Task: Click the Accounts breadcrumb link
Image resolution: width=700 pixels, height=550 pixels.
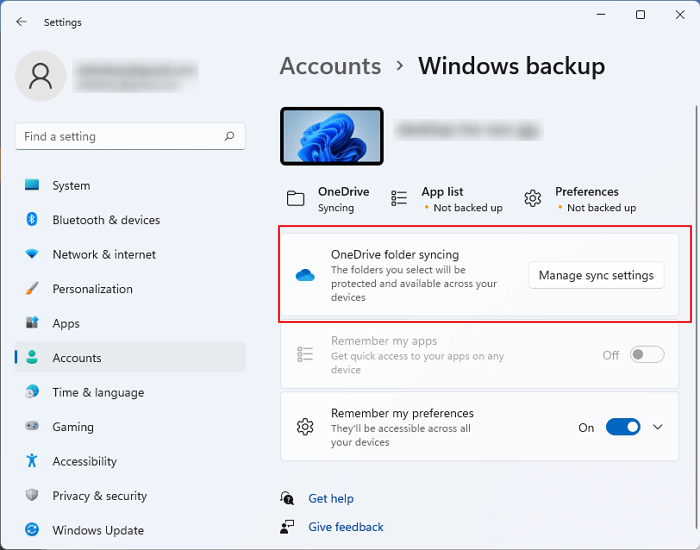Action: (330, 66)
